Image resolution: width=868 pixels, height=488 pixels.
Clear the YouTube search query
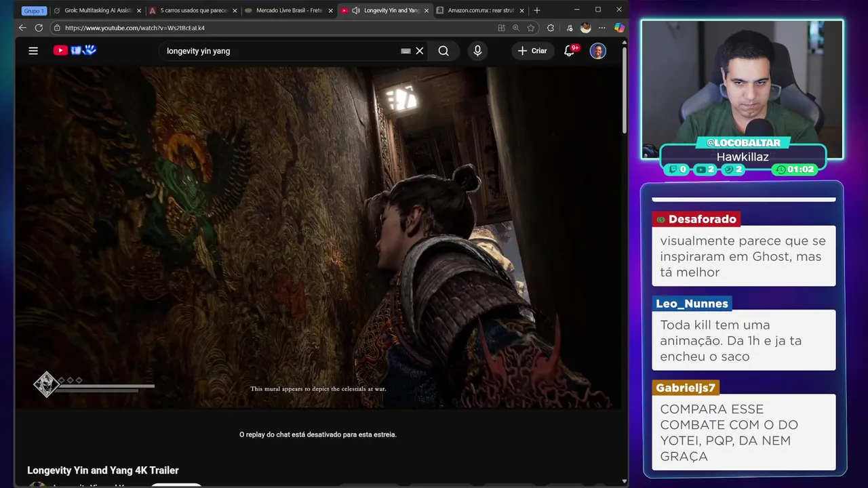click(x=420, y=51)
